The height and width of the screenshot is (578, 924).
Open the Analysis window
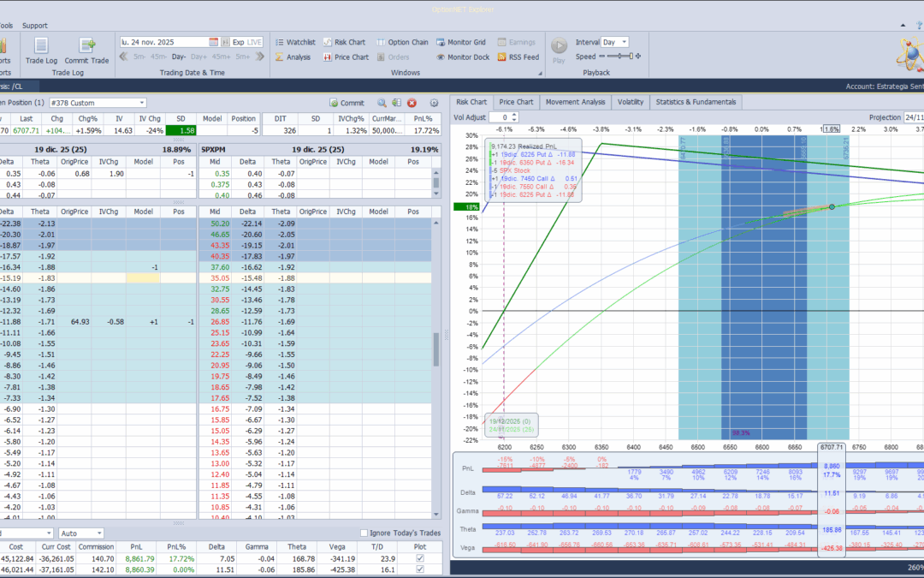(x=293, y=57)
